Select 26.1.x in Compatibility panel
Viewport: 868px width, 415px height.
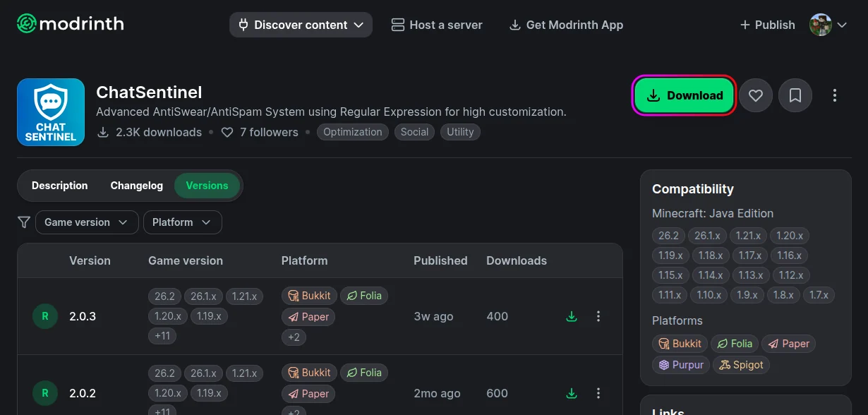[707, 236]
